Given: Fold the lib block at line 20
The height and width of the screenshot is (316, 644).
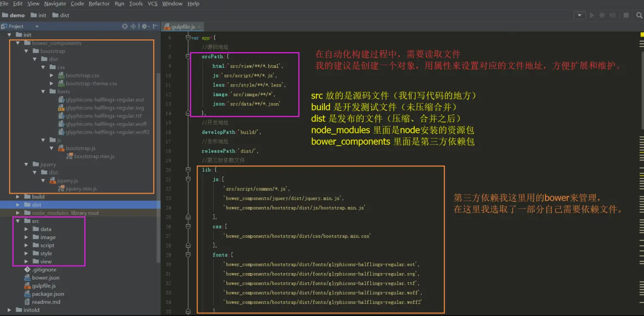Looking at the screenshot, I should (x=188, y=170).
